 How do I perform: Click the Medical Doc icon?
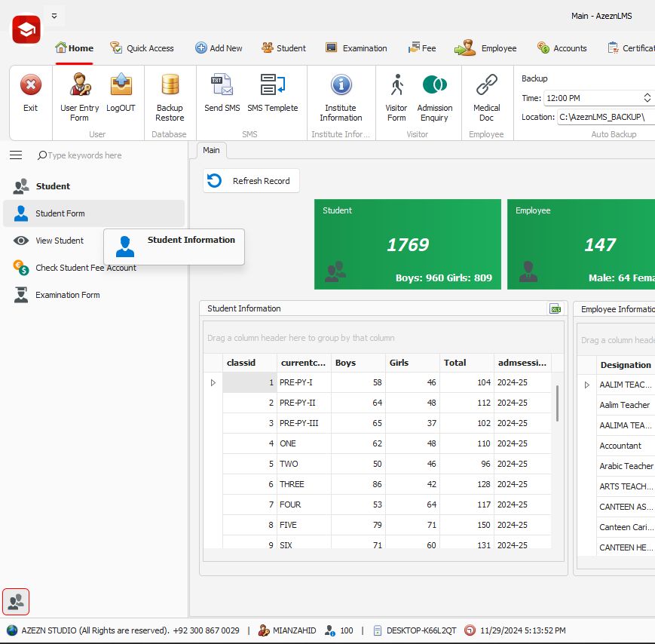pos(486,95)
